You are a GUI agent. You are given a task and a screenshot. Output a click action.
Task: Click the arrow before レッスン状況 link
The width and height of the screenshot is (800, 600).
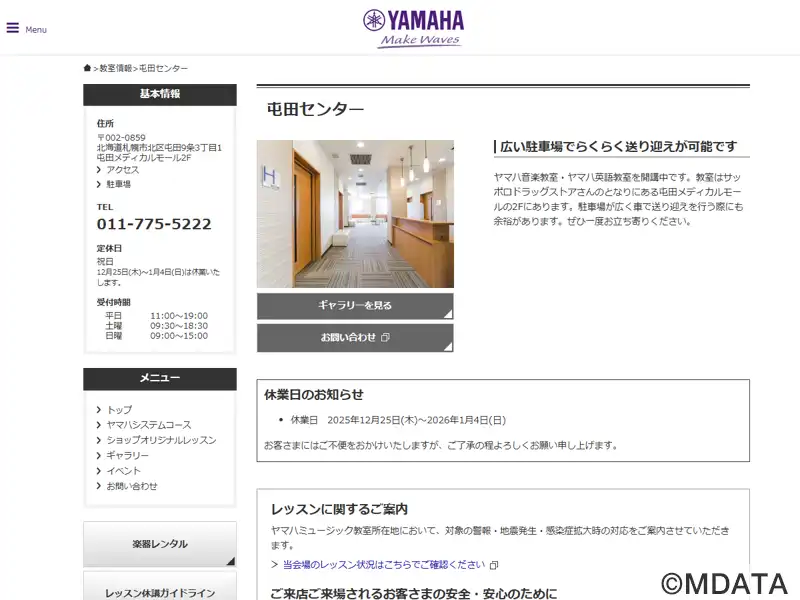[274, 565]
